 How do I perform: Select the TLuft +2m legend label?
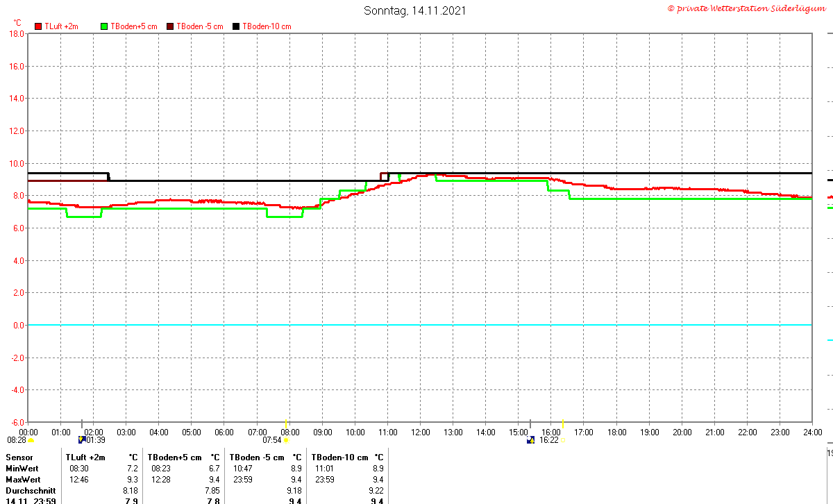(x=61, y=26)
